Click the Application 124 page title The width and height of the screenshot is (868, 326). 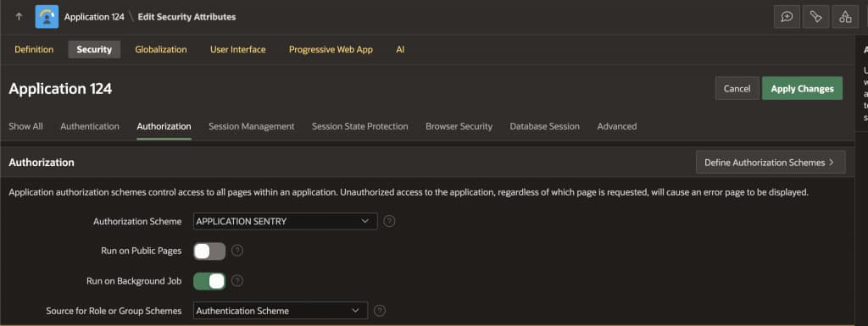60,88
